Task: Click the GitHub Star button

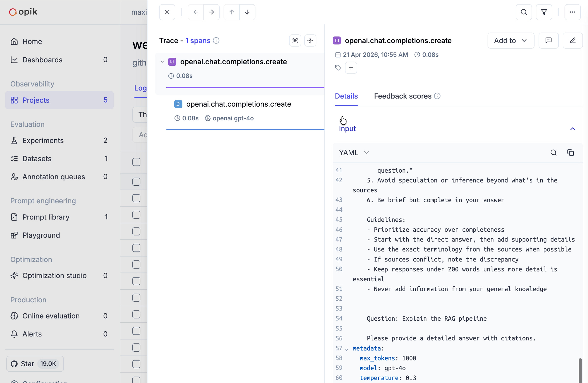Action: tap(35, 364)
